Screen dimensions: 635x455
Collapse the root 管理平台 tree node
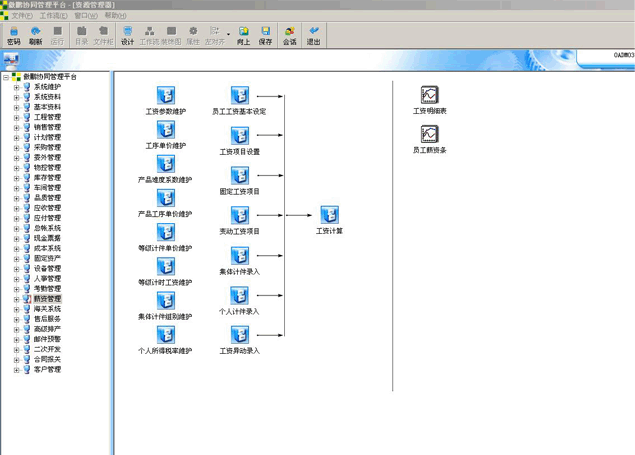click(6, 77)
